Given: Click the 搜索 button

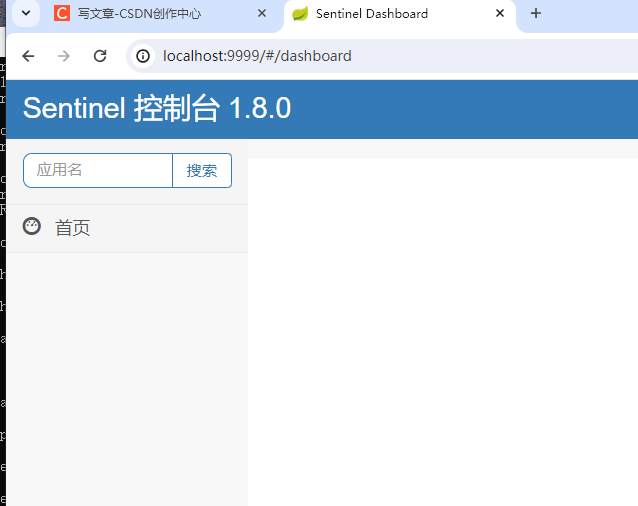Looking at the screenshot, I should (x=202, y=170).
